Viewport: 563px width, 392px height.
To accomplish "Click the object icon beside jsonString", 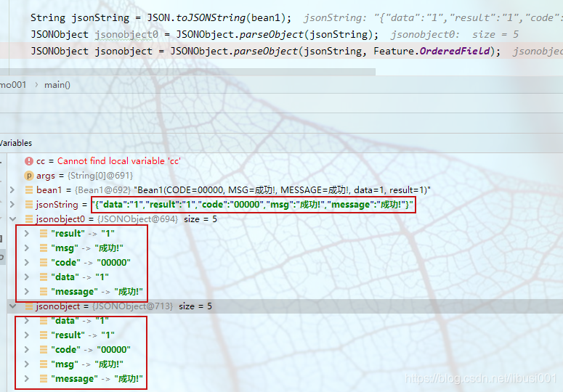I will coord(29,205).
